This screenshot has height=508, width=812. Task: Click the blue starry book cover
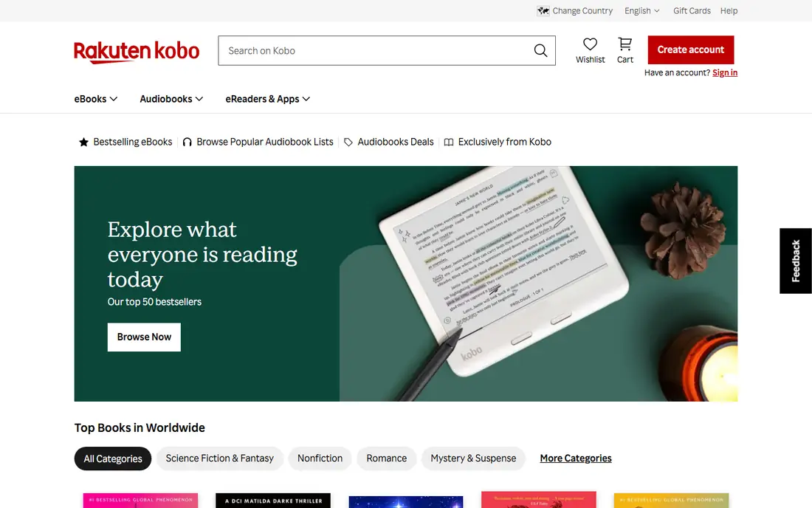405,502
